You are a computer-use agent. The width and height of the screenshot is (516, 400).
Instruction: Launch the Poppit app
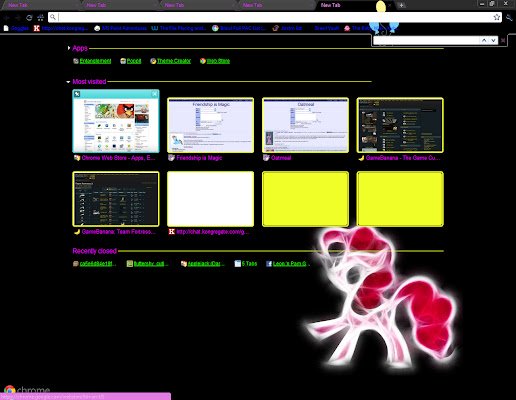pos(134,61)
